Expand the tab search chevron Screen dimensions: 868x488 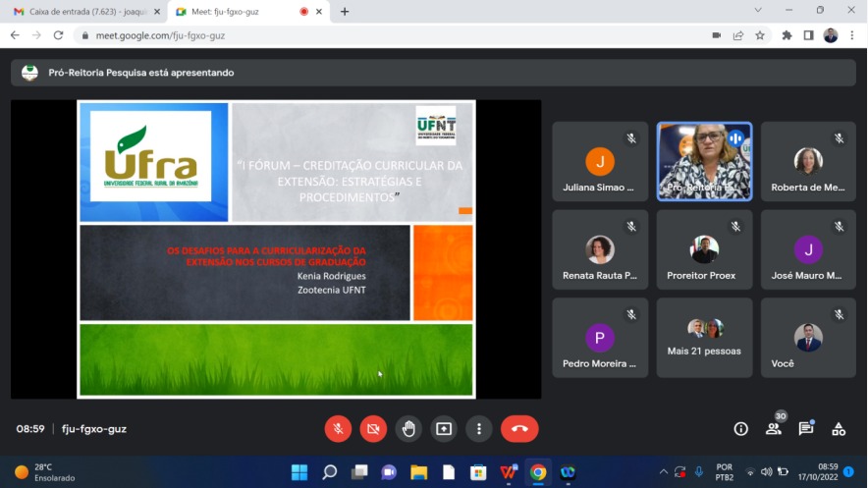point(758,11)
